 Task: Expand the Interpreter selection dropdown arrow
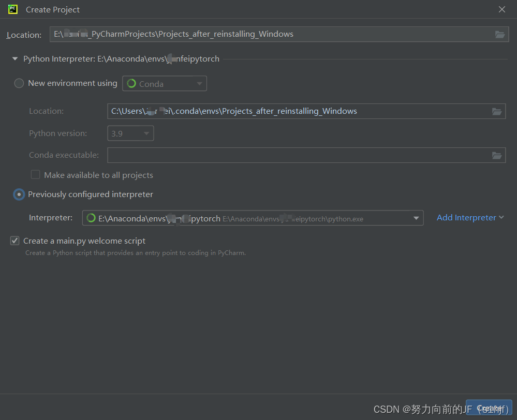(416, 218)
